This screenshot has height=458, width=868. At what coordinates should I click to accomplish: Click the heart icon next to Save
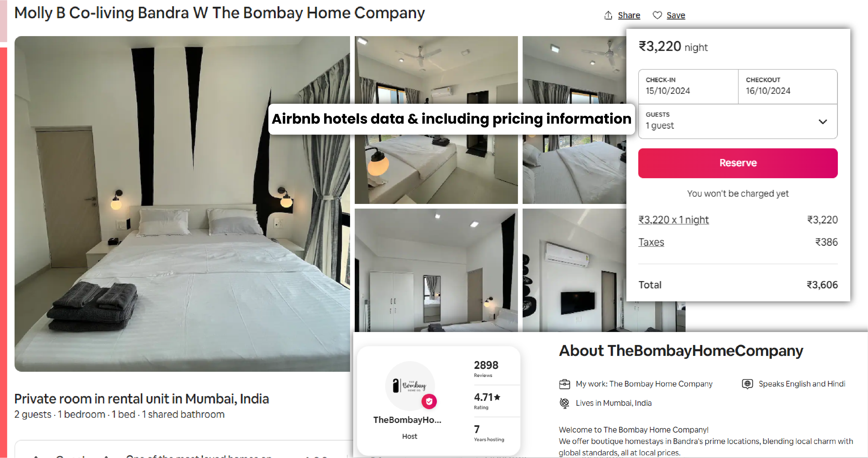point(657,15)
